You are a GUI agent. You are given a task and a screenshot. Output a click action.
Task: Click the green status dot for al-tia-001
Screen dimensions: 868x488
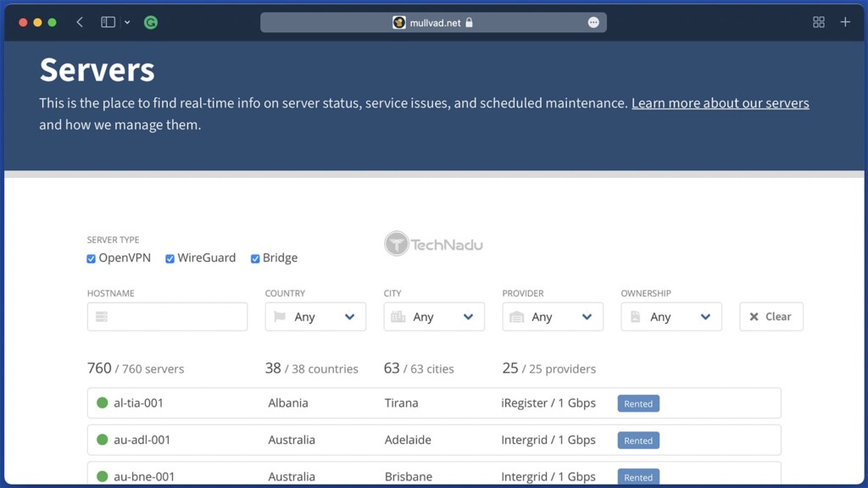pos(102,402)
